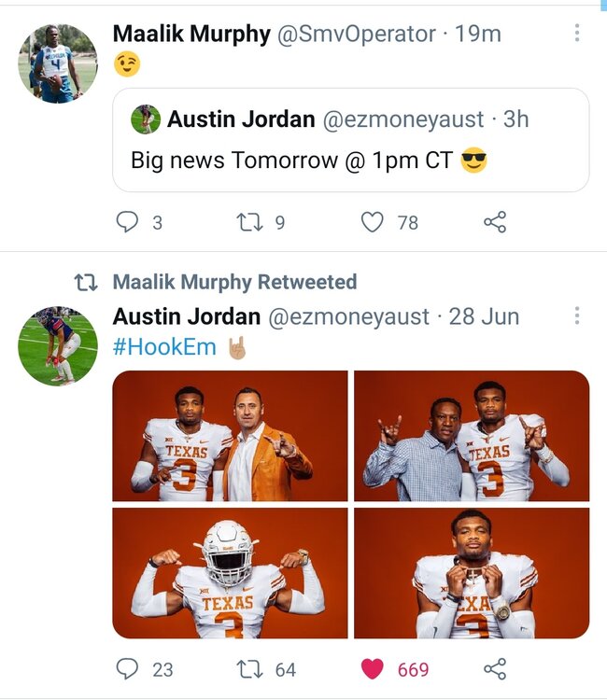
Task: Like the tweet with 78 likes
Action: 373,222
